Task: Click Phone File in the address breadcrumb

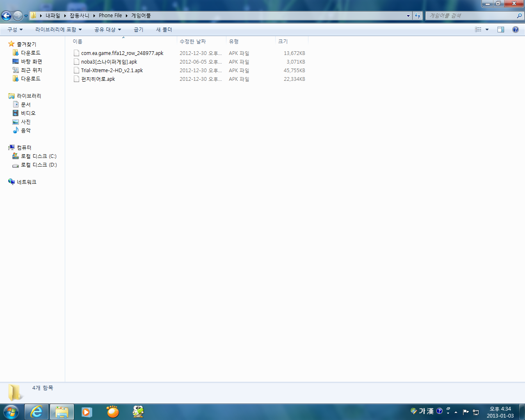Action: click(x=110, y=16)
